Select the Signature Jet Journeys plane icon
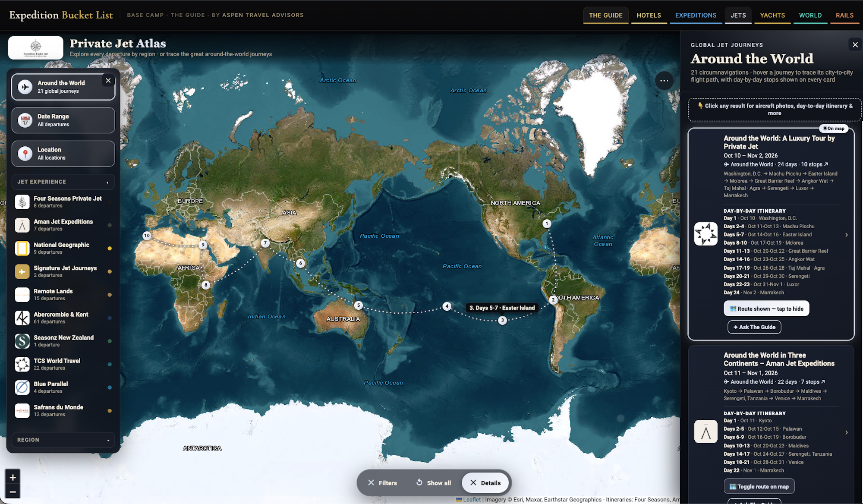This screenshot has width=863, height=504. pos(22,271)
